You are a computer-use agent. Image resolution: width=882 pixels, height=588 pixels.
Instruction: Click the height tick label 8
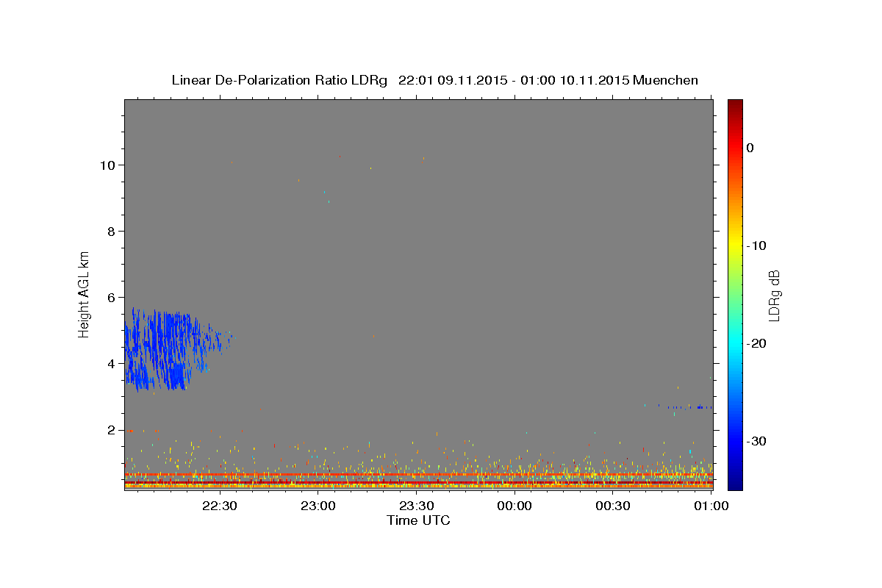(111, 231)
